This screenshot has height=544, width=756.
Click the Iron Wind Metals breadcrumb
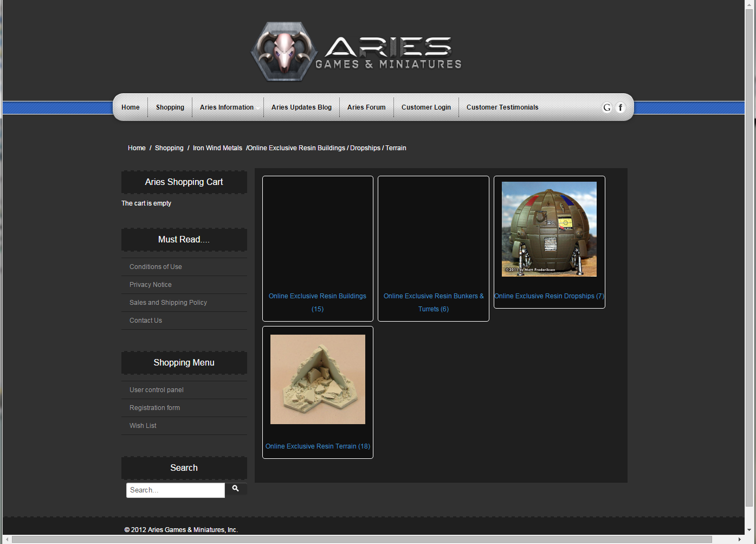[x=217, y=148]
